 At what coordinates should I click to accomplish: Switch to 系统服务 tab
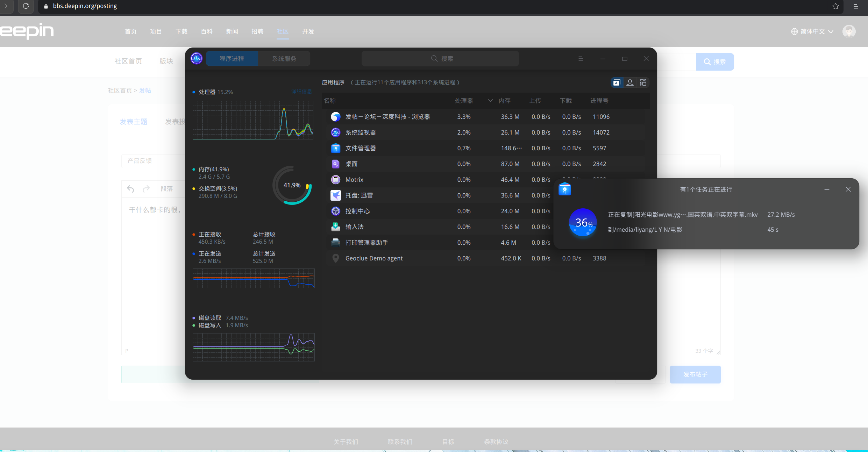tap(284, 59)
